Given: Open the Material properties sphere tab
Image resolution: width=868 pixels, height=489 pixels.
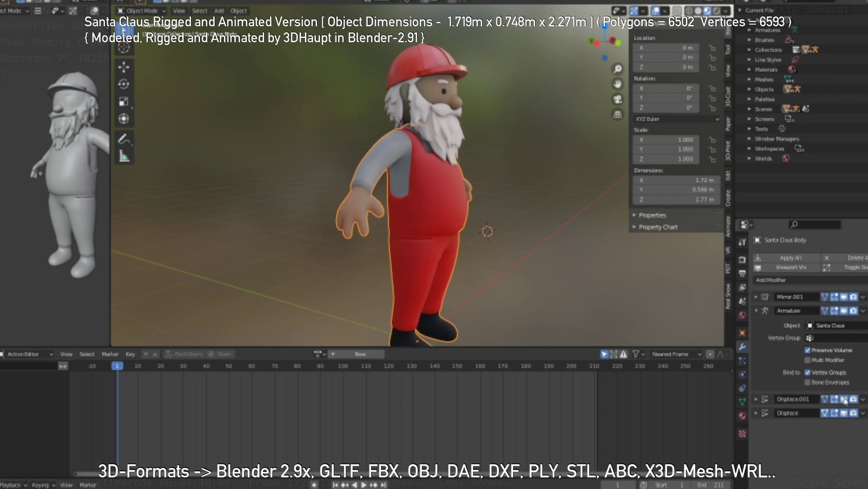Looking at the screenshot, I should (x=742, y=416).
